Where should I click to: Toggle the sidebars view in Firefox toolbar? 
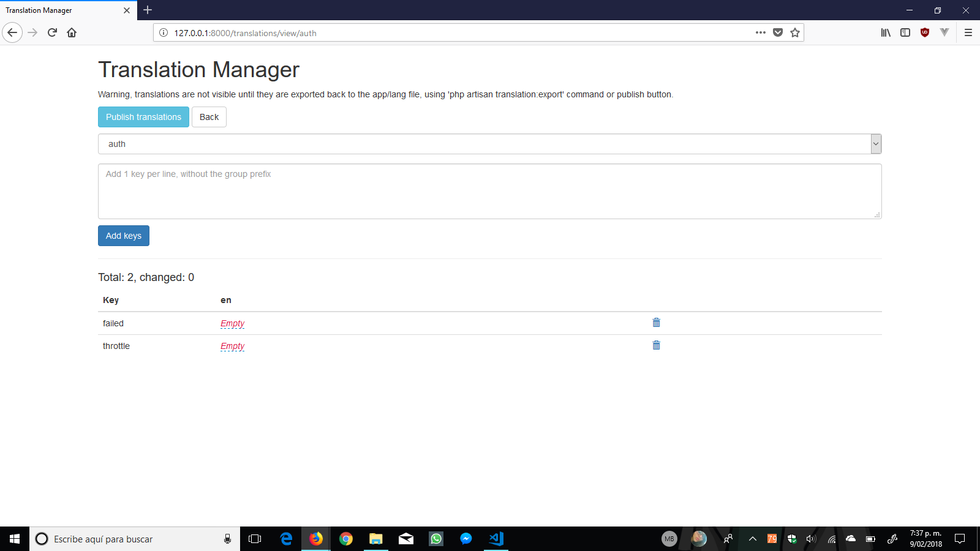pos(905,32)
